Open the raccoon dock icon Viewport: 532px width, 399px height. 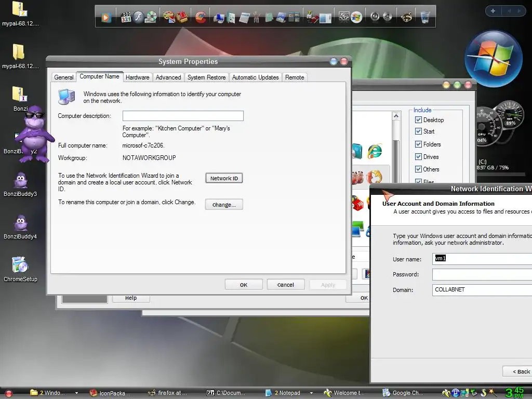coord(406,17)
